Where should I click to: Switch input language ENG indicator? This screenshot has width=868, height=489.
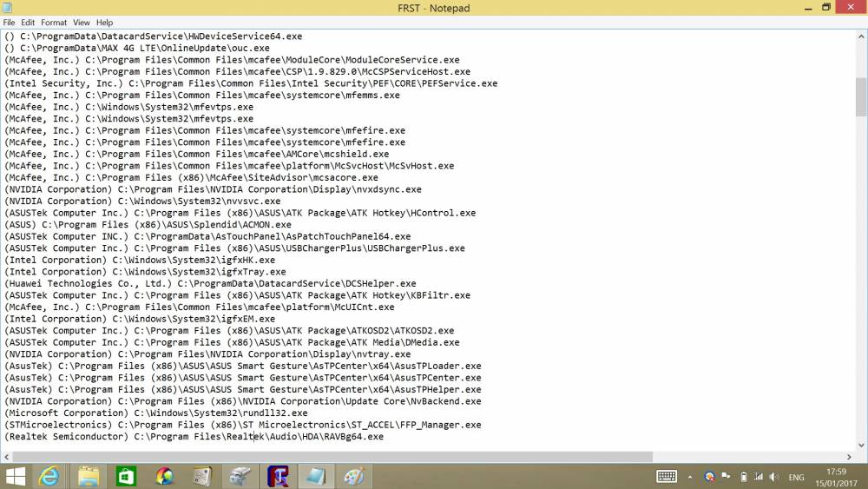(796, 478)
